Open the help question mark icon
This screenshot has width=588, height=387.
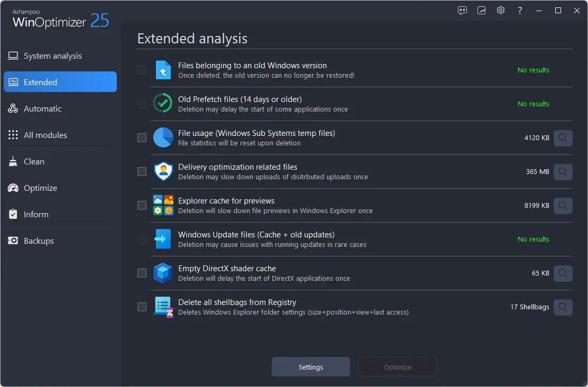click(520, 11)
